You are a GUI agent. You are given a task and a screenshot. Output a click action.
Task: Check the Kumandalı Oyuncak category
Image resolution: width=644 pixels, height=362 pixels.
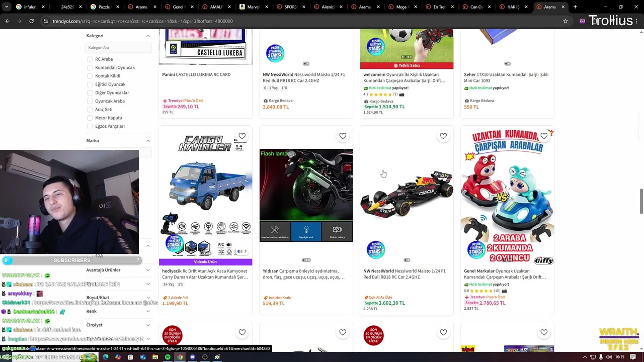click(90, 67)
